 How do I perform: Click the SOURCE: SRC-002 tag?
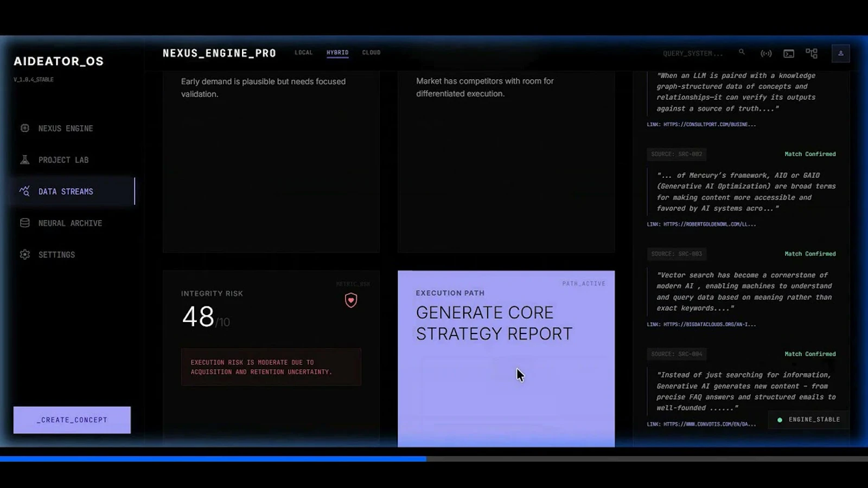tap(676, 154)
